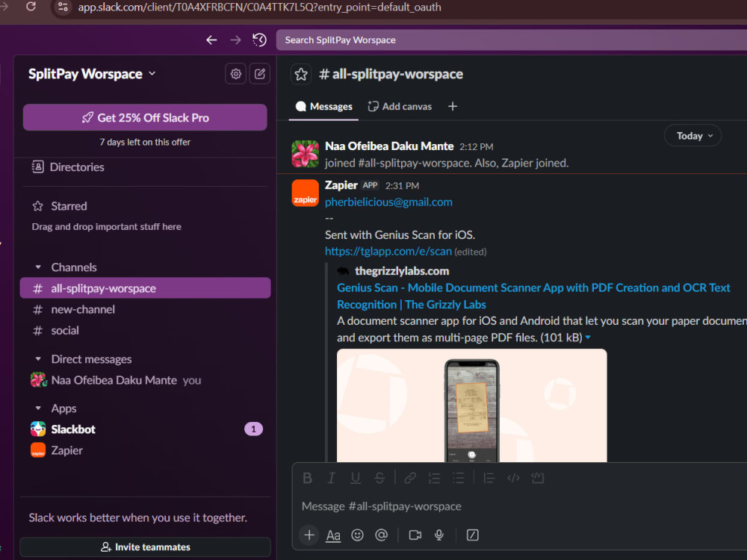Apply code block formatting
The height and width of the screenshot is (560, 747).
click(537, 478)
